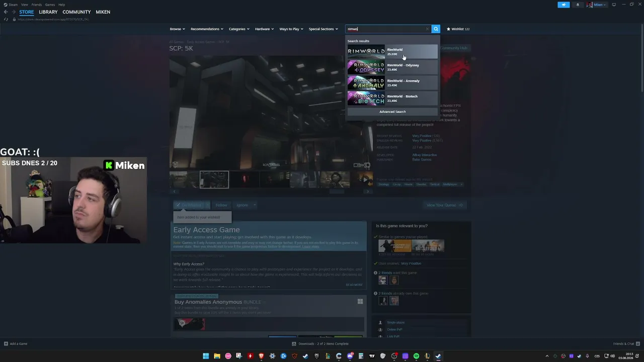Expand the Ignore options arrow

tap(255, 205)
